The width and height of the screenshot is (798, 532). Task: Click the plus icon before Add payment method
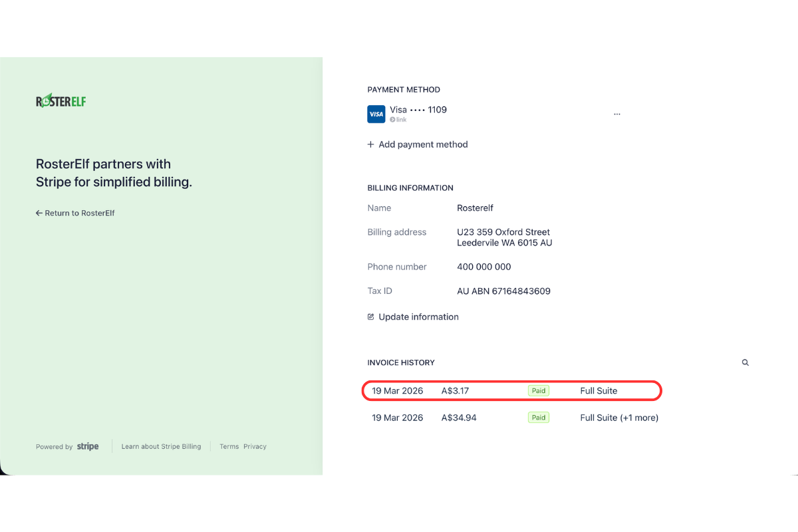coord(370,144)
